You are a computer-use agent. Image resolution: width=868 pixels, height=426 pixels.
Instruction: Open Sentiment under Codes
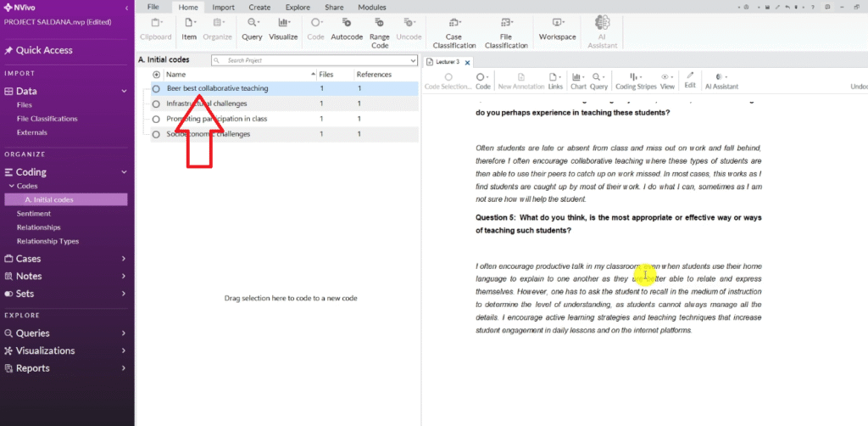click(x=34, y=214)
